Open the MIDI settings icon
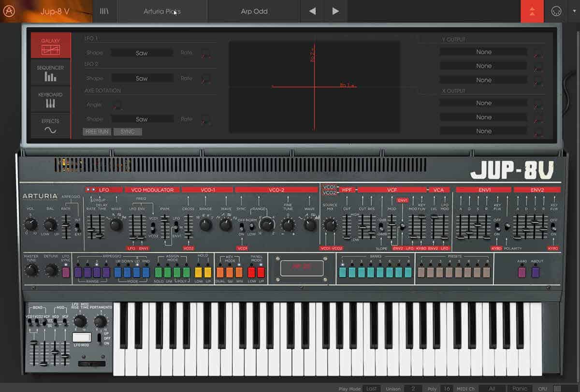The image size is (580, 392). [x=556, y=12]
